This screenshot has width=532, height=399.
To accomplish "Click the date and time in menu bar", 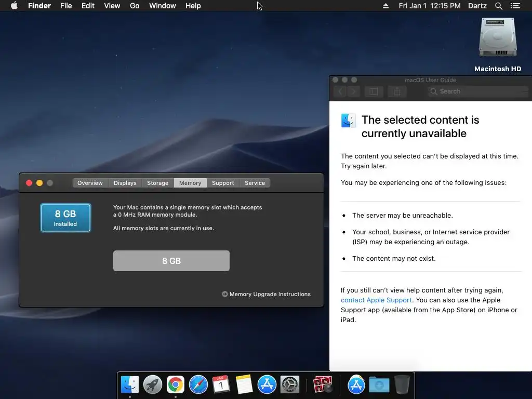I will 430,6.
